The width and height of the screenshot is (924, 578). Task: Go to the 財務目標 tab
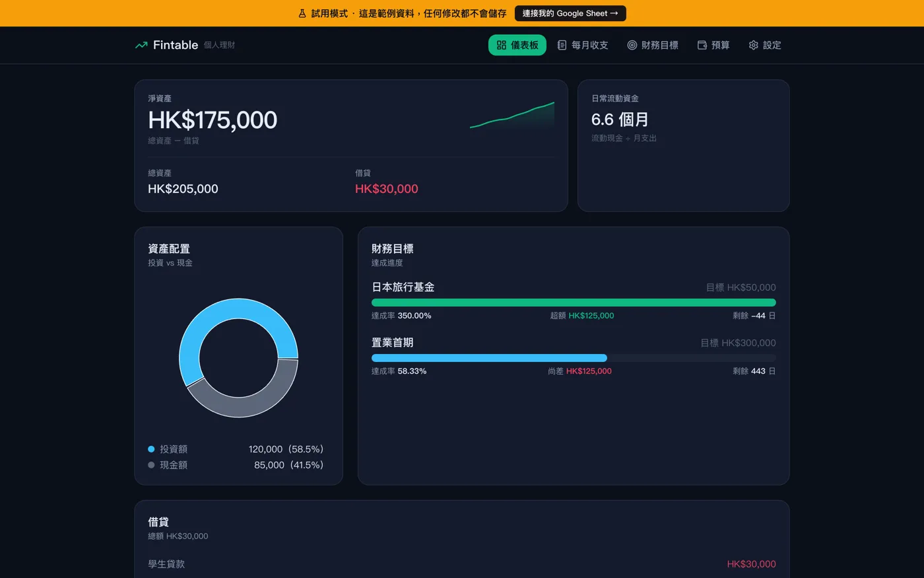click(652, 45)
